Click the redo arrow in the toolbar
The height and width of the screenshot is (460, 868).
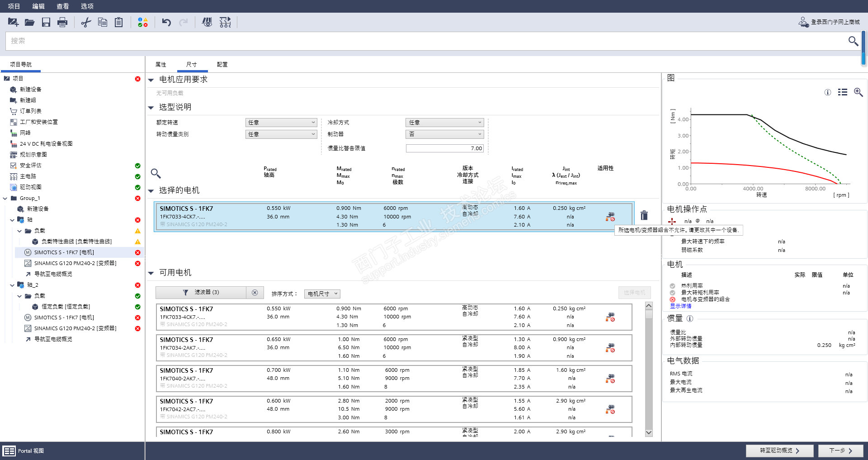184,22
